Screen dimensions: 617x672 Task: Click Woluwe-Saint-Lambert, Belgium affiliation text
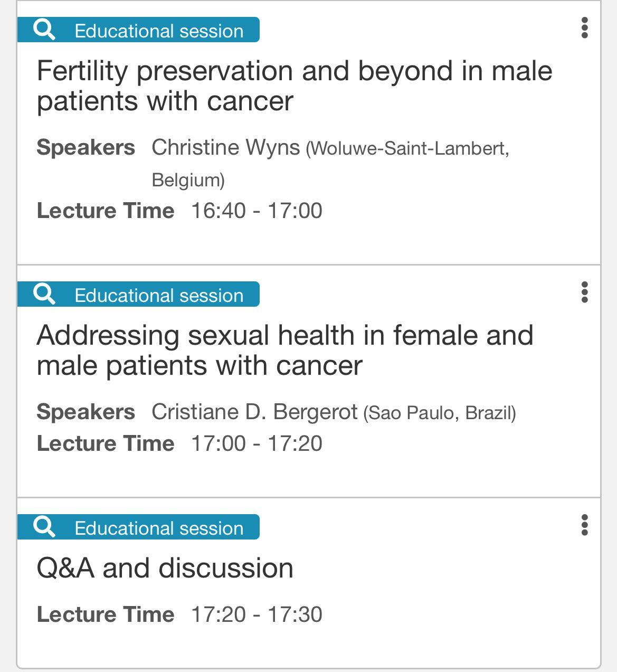[330, 164]
